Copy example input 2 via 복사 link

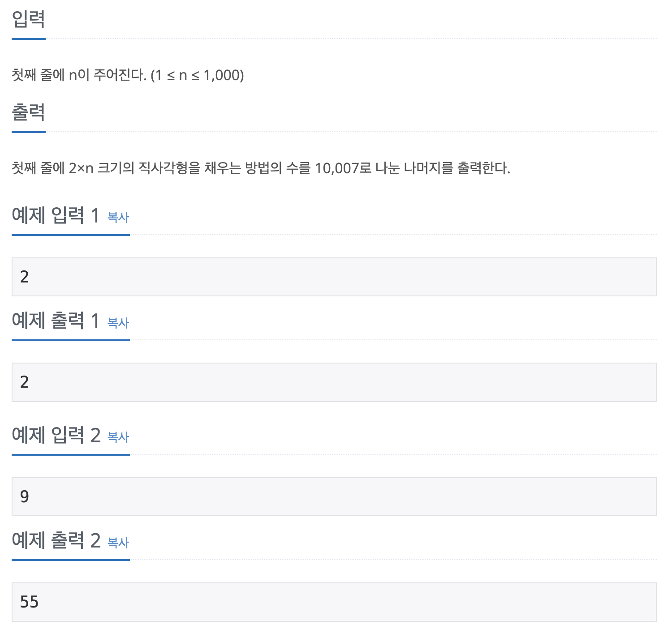pos(118,437)
